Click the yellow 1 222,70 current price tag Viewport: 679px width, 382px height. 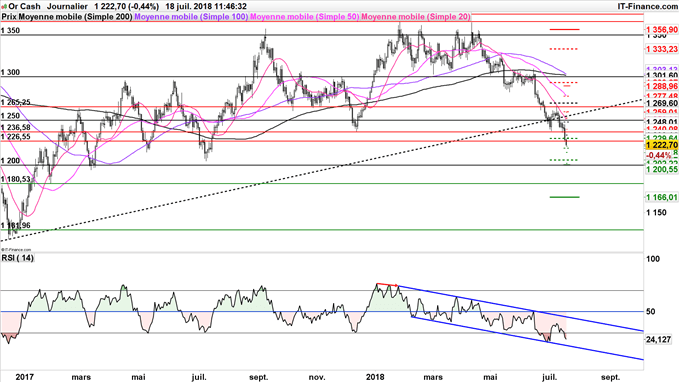click(x=662, y=145)
